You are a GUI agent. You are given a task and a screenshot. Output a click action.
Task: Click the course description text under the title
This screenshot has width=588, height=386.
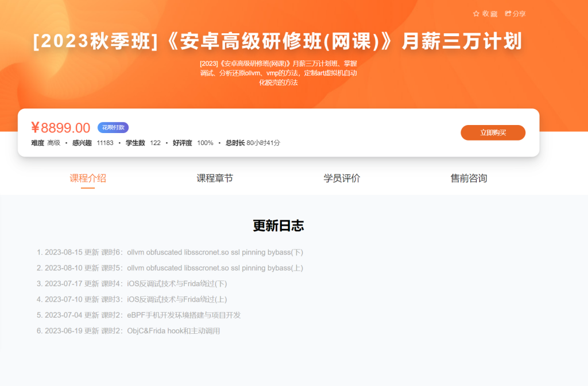tap(278, 73)
